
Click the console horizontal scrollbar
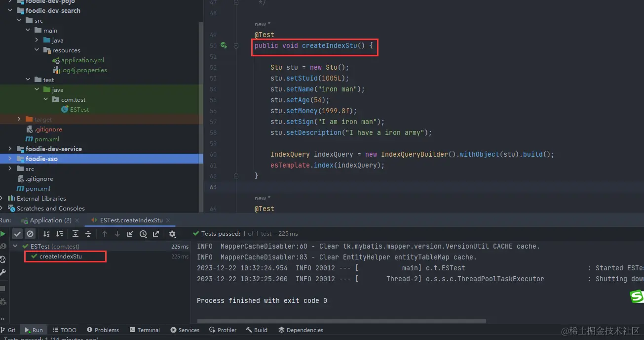pos(341,321)
